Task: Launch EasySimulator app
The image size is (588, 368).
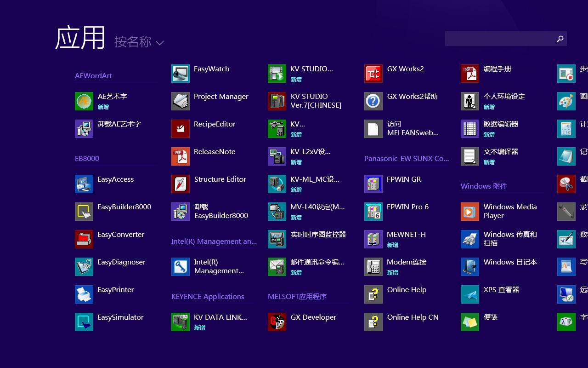Action: pos(84,322)
